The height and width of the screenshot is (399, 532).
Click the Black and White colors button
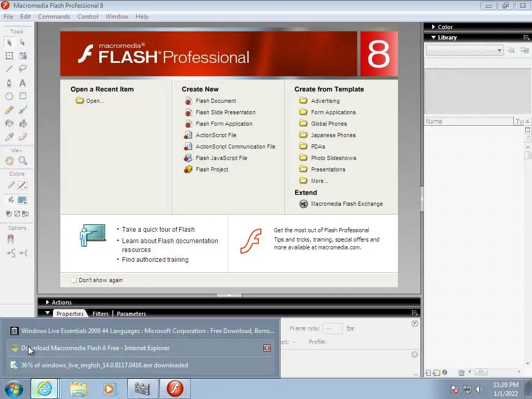tap(9, 214)
